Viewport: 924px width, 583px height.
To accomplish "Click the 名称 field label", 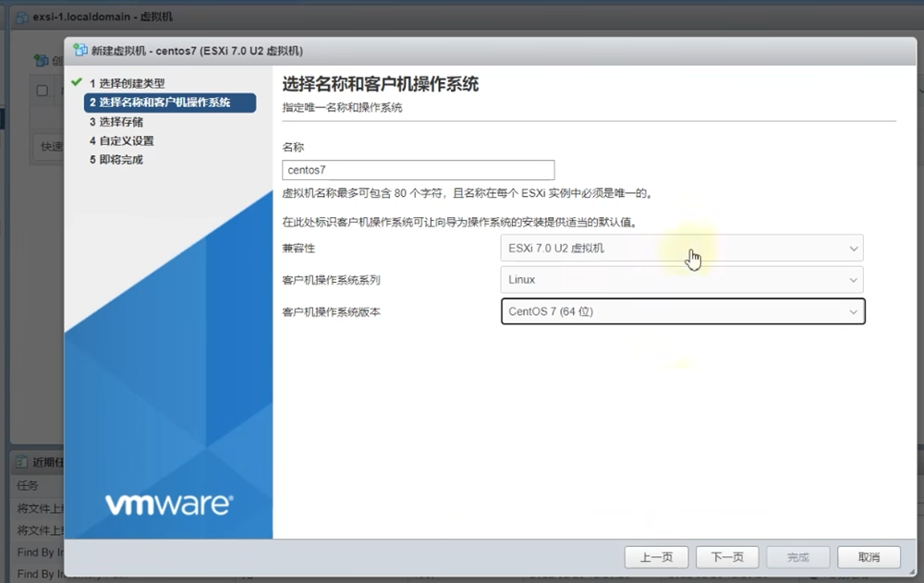I will (x=293, y=148).
